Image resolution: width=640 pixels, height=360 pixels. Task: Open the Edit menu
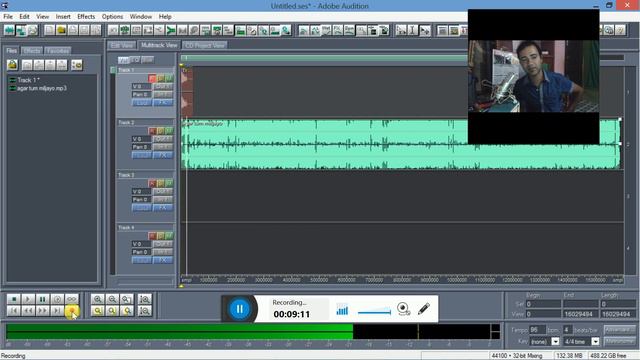point(24,17)
